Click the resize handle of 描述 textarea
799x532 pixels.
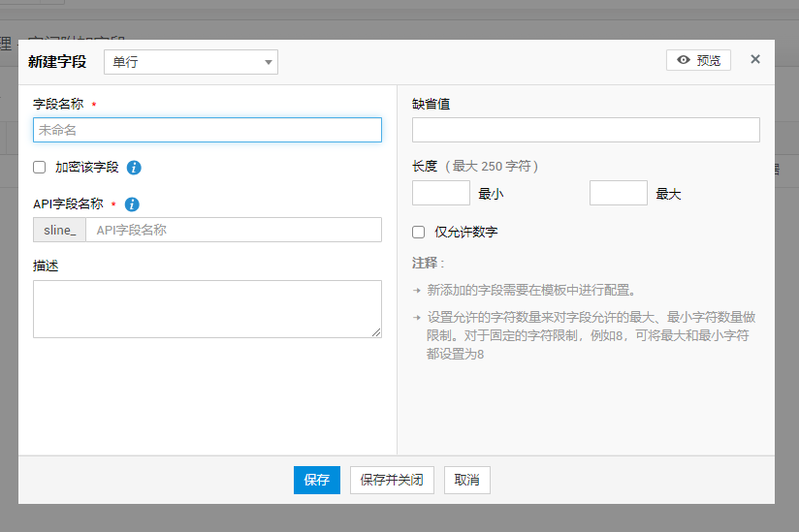377,332
